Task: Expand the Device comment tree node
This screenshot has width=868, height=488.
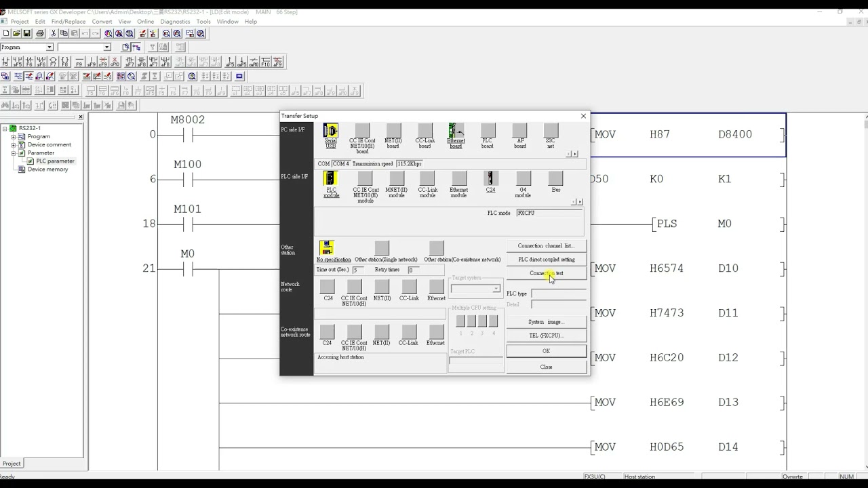Action: [x=13, y=144]
